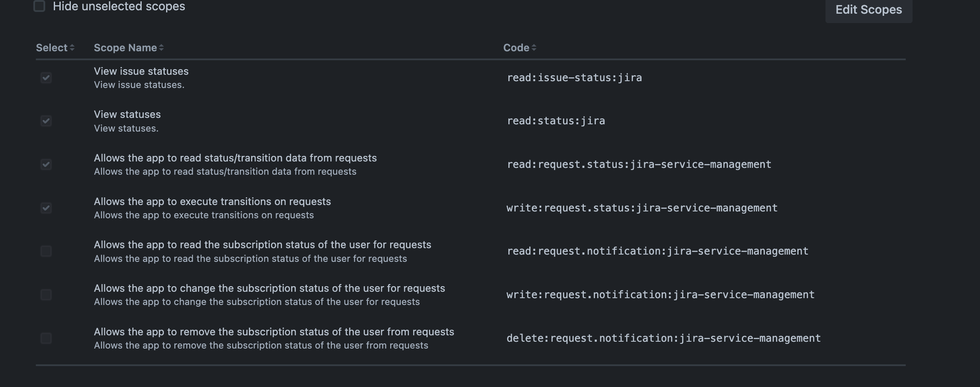
Task: Click title about reading the subscription status
Action: pos(262,245)
